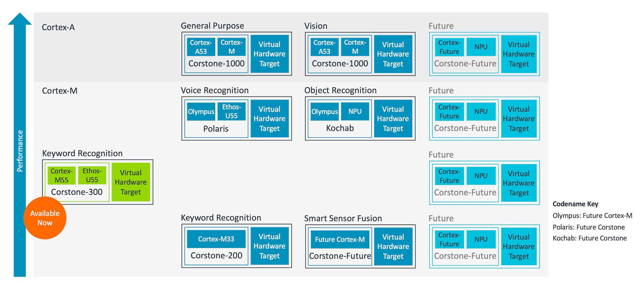The image size is (644, 291).
Task: Click the blue Ethos-U55 block in Polaris
Action: pyautogui.click(x=232, y=111)
